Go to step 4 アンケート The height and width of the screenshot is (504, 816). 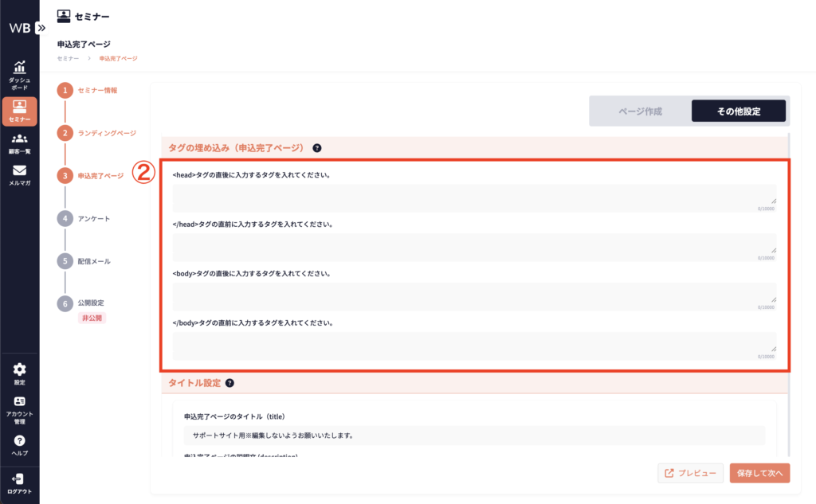coord(94,218)
